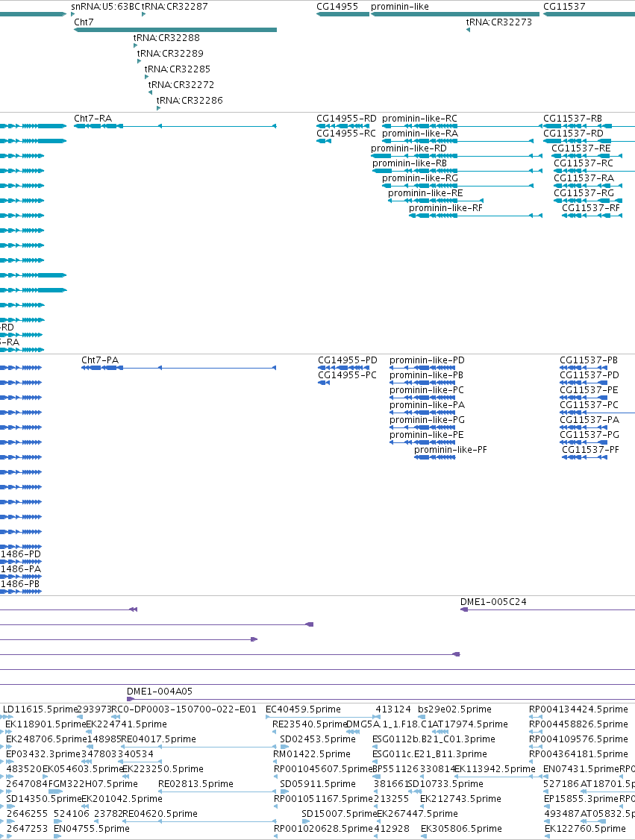Click transcript prominin-like-RA label
This screenshot has height=840, width=635.
[x=420, y=134]
